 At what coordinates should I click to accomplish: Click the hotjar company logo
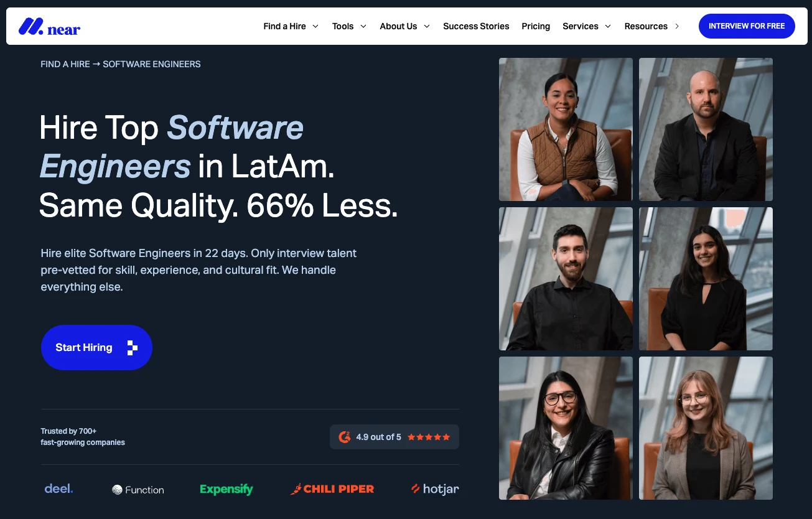(x=435, y=489)
